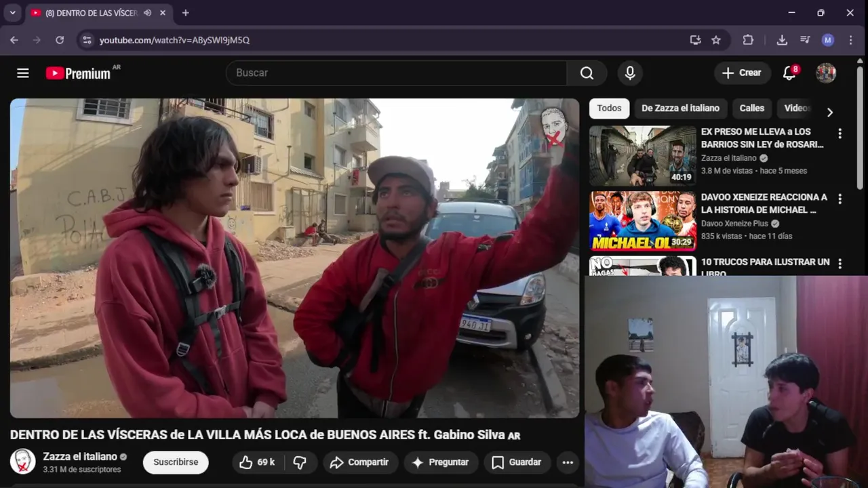Select the Calles filter chip

(x=751, y=108)
